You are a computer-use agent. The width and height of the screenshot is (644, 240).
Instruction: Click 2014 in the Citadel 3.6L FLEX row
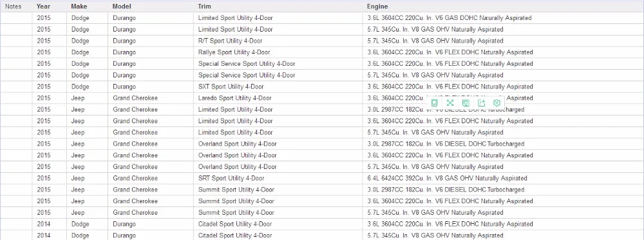click(44, 225)
